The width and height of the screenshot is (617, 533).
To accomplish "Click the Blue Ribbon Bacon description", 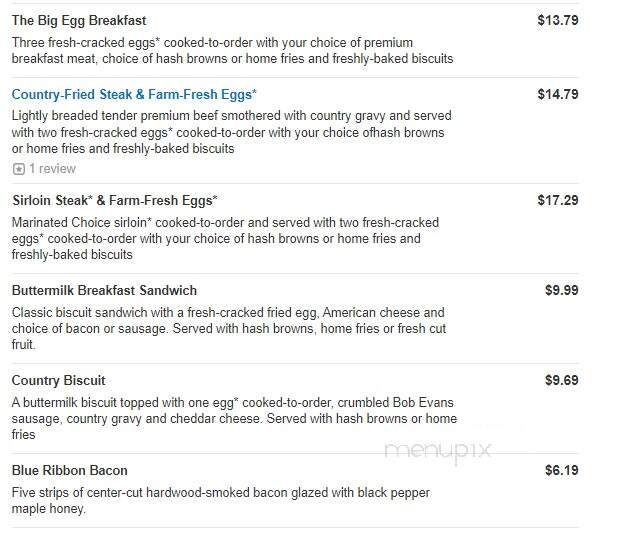I will (x=220, y=500).
